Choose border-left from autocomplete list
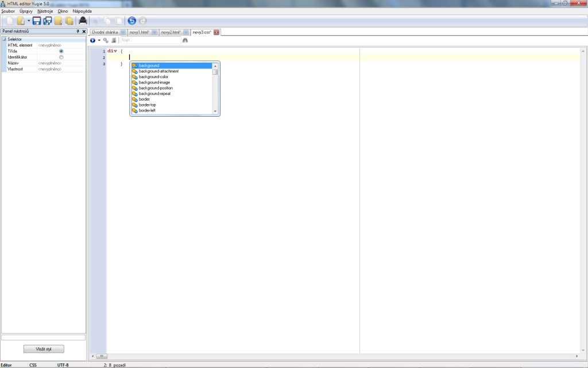Screen dimensions: 588x368 (x=172, y=111)
